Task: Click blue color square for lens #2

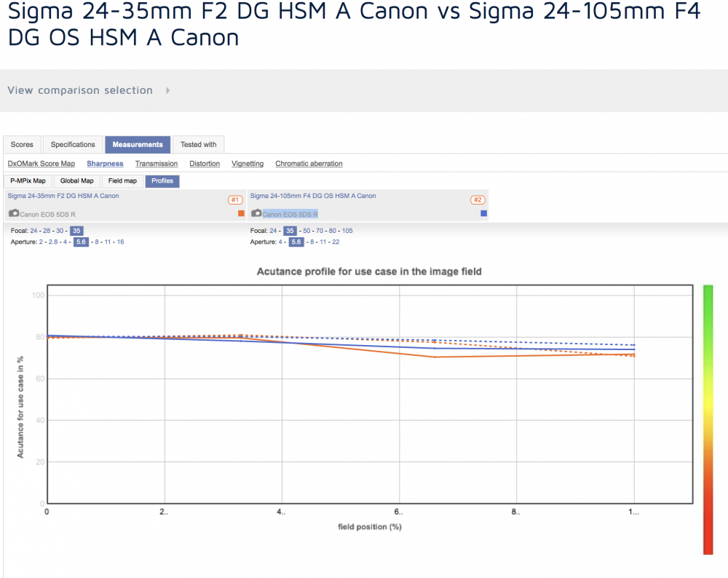Action: coord(484,213)
